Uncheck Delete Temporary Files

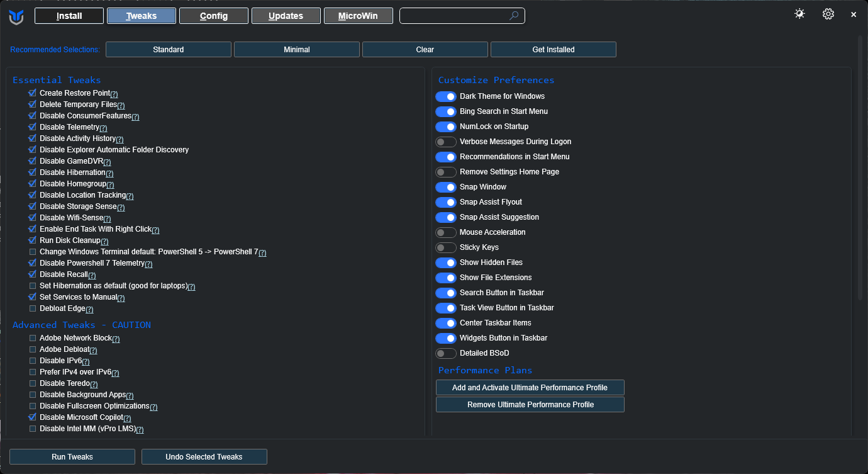[x=33, y=104]
